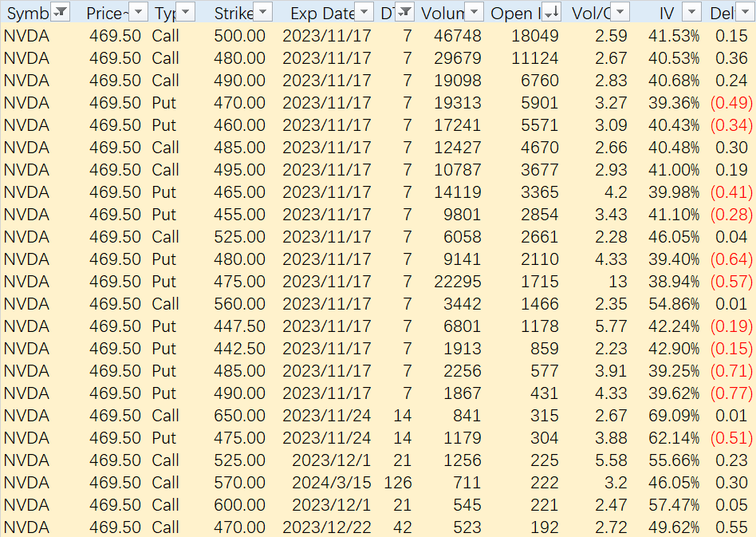Select the delta cell 0.36
Image resolution: width=756 pixels, height=537 pixels.
click(x=731, y=58)
